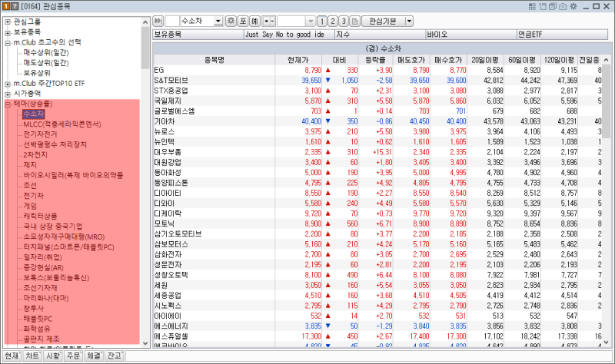Expand the 관심그룹 tree node
The width and height of the screenshot is (615, 364).
tap(8, 22)
